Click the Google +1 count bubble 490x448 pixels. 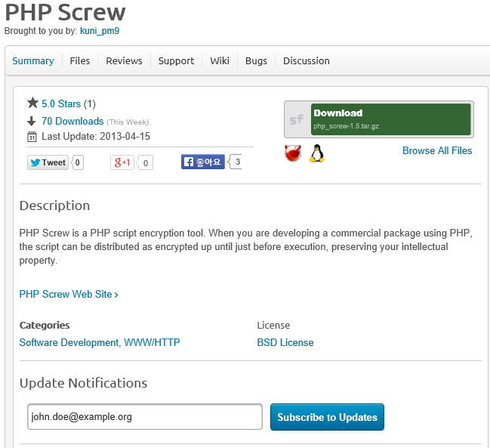[145, 163]
